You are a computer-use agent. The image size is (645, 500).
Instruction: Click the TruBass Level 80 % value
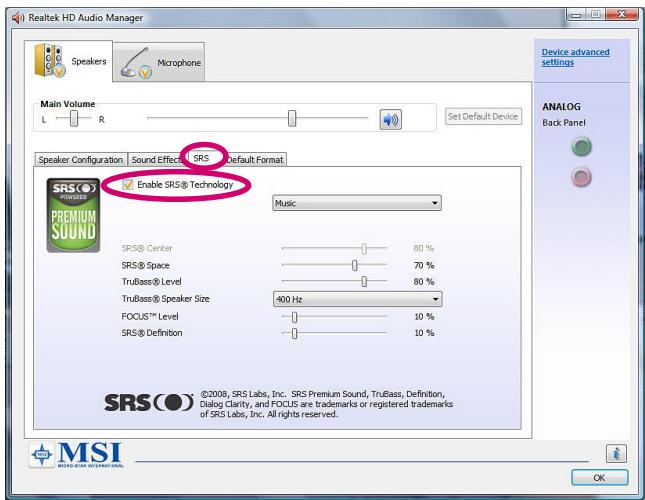[x=424, y=282]
